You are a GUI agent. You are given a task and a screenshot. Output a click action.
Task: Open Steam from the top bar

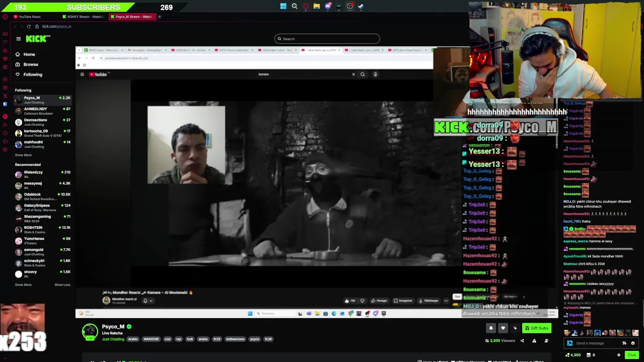pos(361,7)
